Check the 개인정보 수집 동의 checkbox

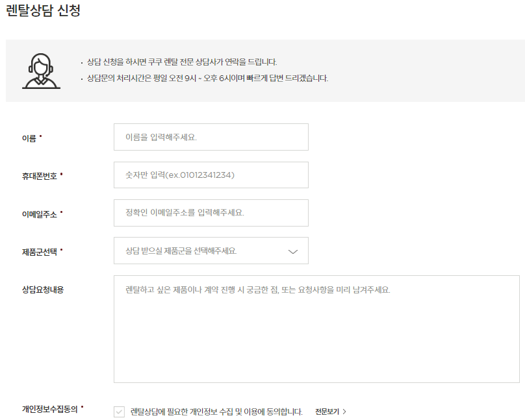pos(119,412)
